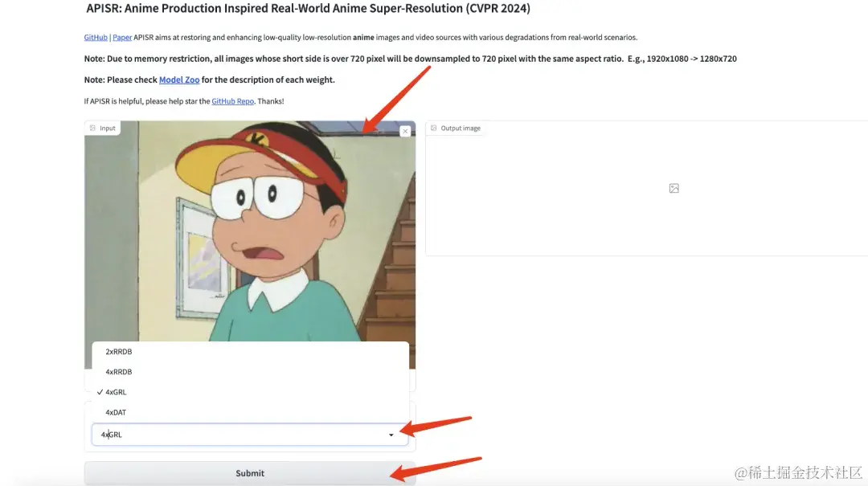Open the GitHub link
This screenshot has height=486, width=868.
pos(95,37)
